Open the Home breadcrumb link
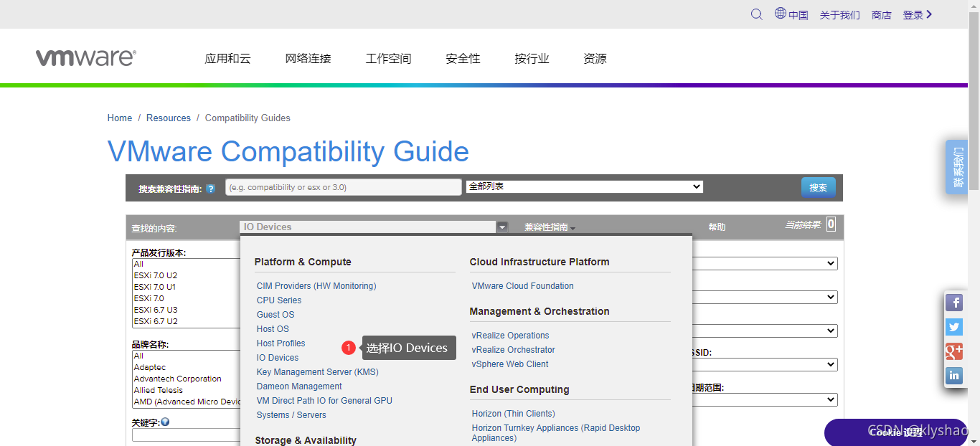Image resolution: width=980 pixels, height=446 pixels. (119, 118)
